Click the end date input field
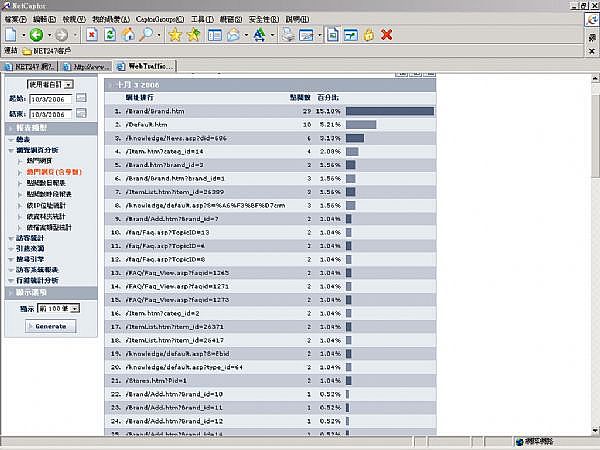The image size is (600, 450). coord(51,114)
